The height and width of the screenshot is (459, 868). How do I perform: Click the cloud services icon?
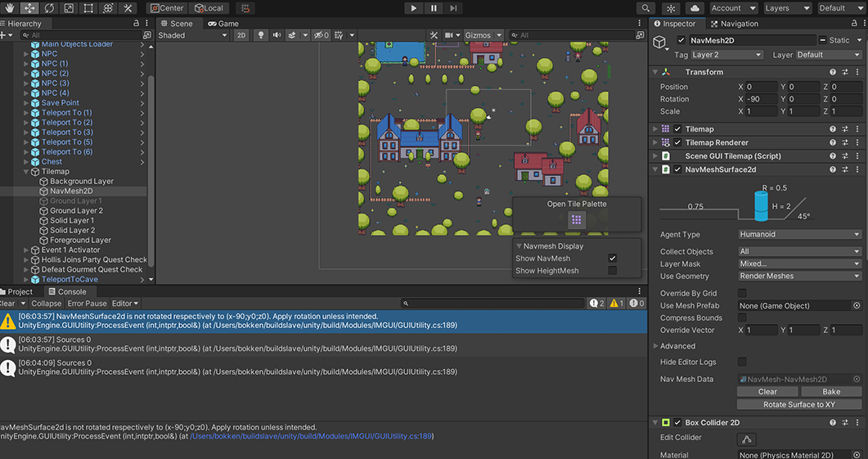[695, 8]
